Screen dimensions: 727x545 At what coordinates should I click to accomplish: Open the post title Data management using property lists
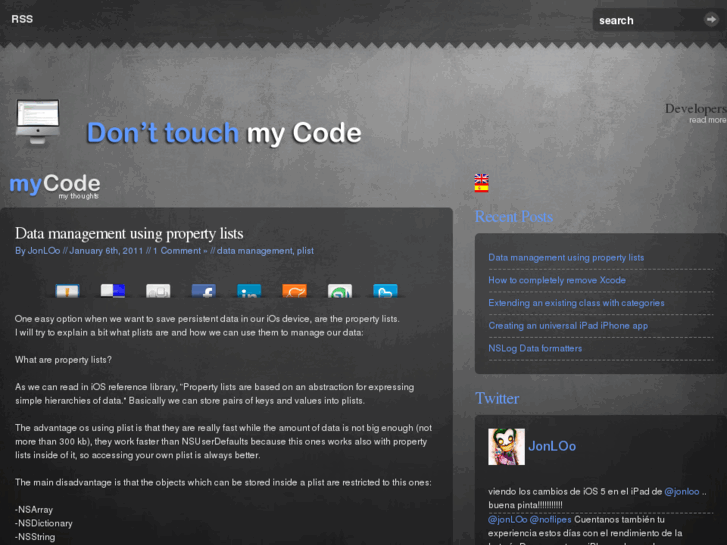pos(129,233)
